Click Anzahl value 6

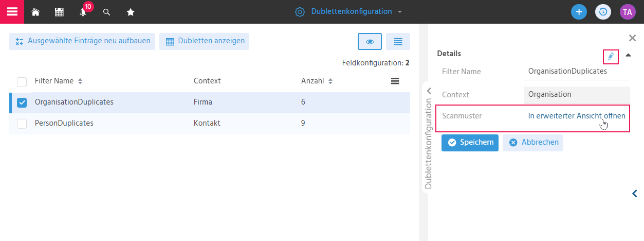point(303,102)
